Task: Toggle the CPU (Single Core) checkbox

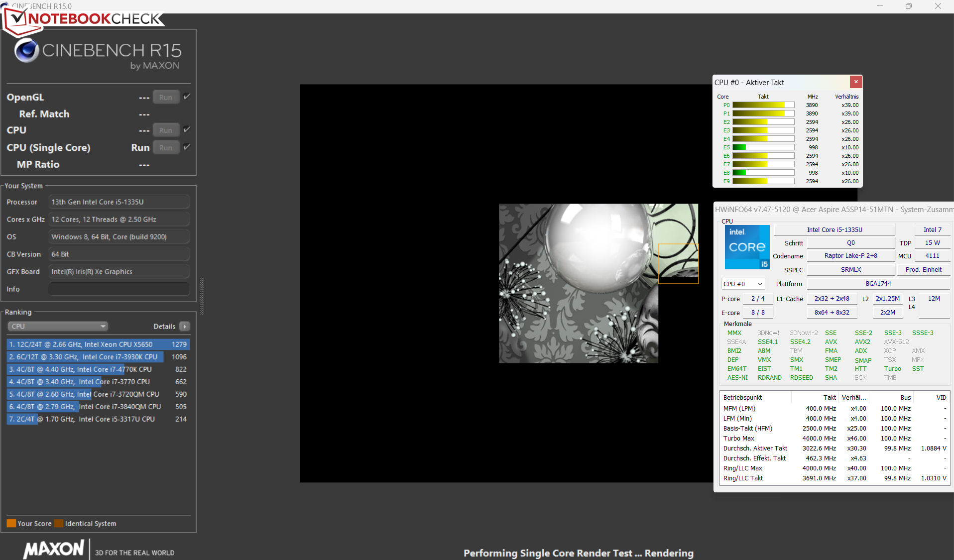Action: 187,147
